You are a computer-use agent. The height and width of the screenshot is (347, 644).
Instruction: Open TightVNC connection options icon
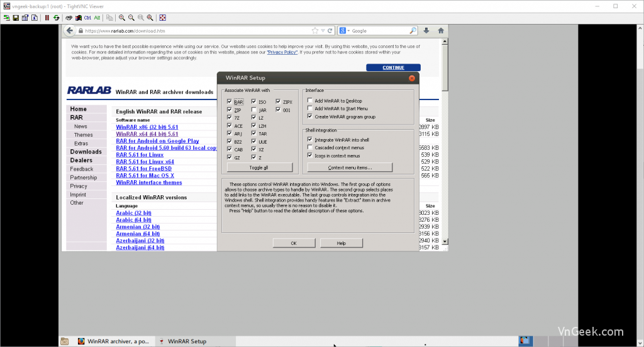click(x=25, y=18)
